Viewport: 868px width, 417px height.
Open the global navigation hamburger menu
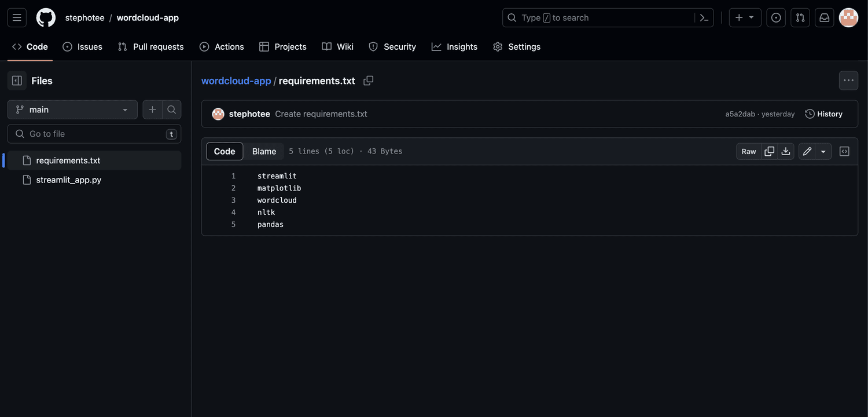click(x=16, y=17)
